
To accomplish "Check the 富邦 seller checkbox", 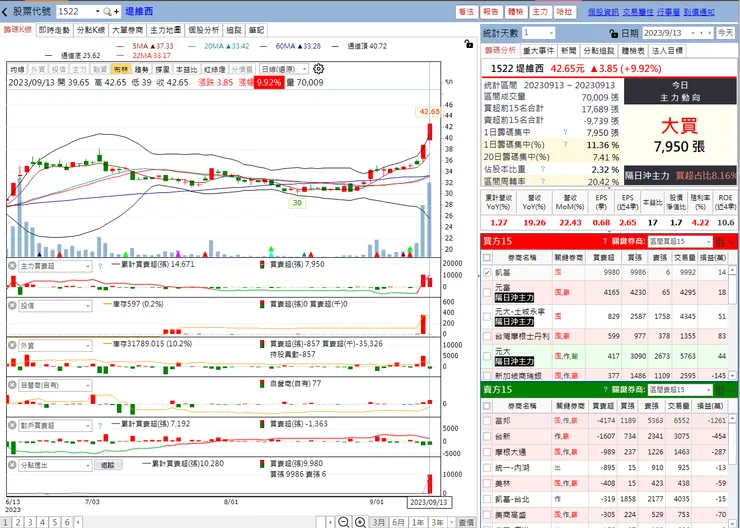I will click(487, 420).
